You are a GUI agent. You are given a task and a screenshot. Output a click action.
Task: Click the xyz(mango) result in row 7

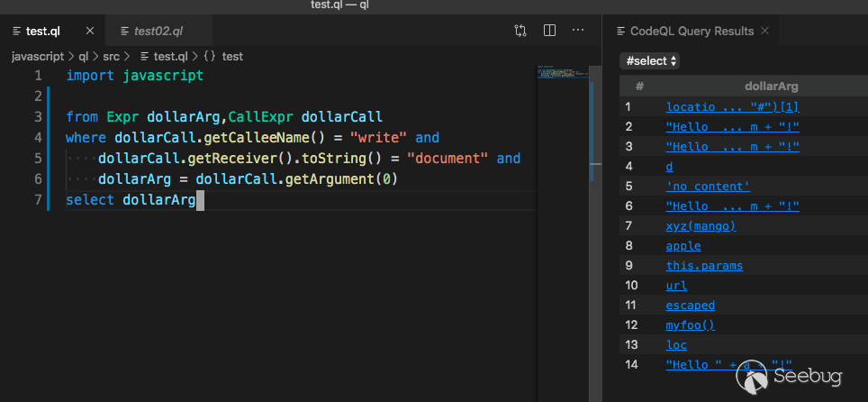click(701, 226)
